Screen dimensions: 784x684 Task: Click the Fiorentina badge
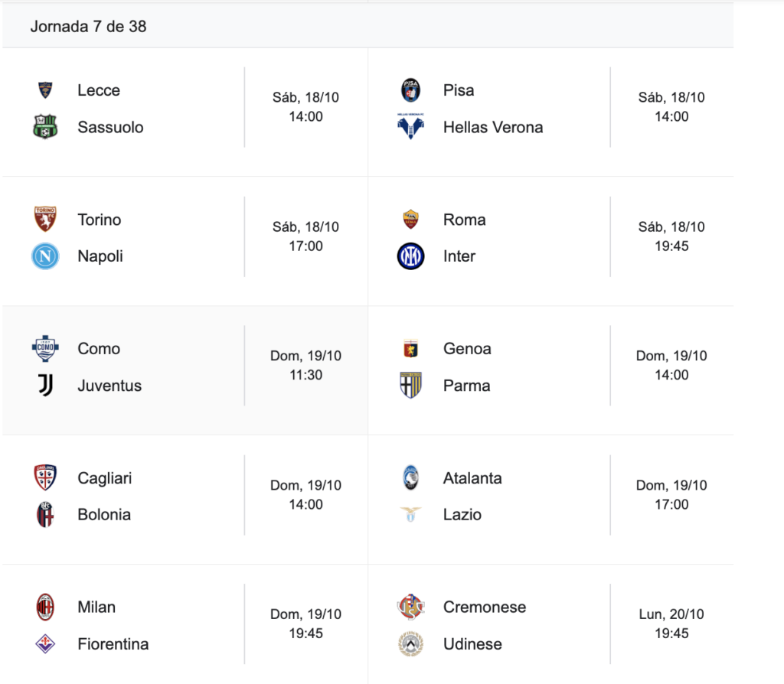click(x=45, y=644)
